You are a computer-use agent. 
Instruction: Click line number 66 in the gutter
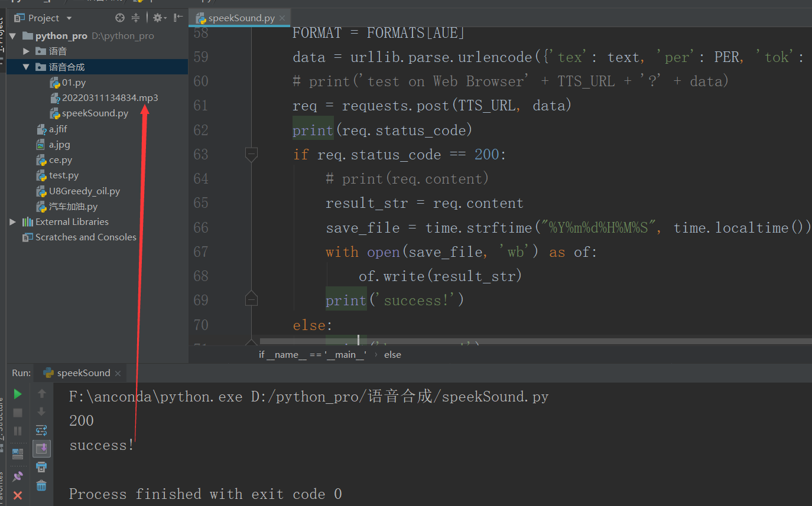(201, 227)
